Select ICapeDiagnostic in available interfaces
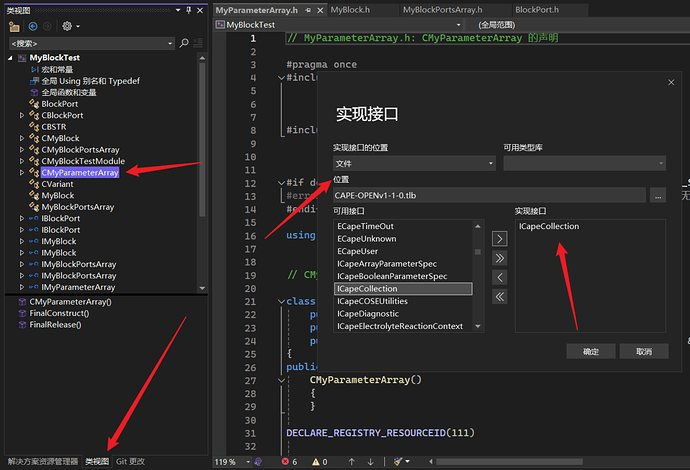The width and height of the screenshot is (690, 470). click(x=368, y=314)
